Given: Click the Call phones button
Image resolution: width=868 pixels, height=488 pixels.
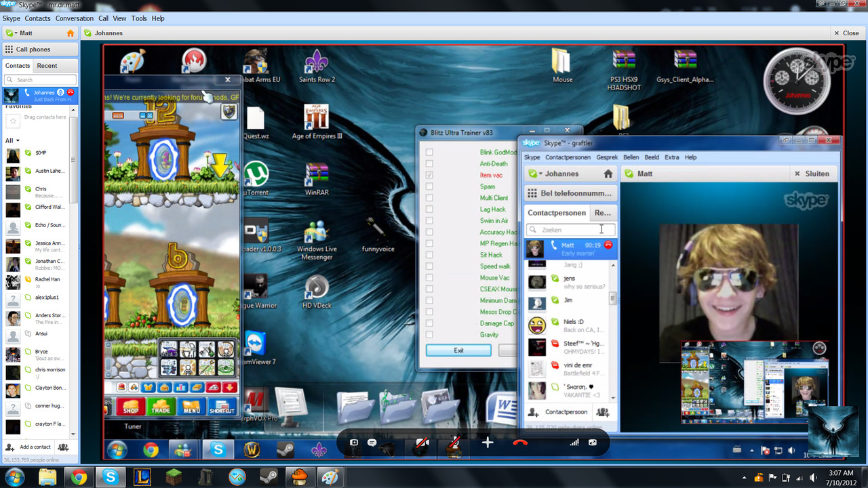Looking at the screenshot, I should click(x=40, y=49).
